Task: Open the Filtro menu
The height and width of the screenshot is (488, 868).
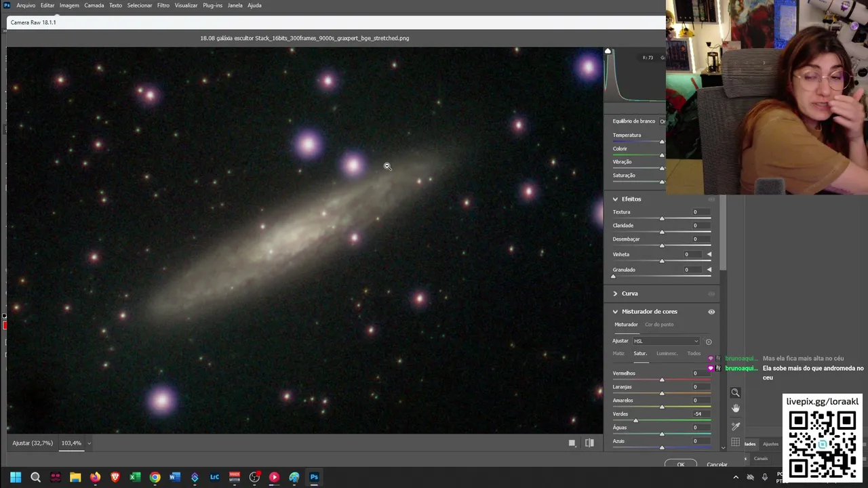Action: (x=163, y=5)
